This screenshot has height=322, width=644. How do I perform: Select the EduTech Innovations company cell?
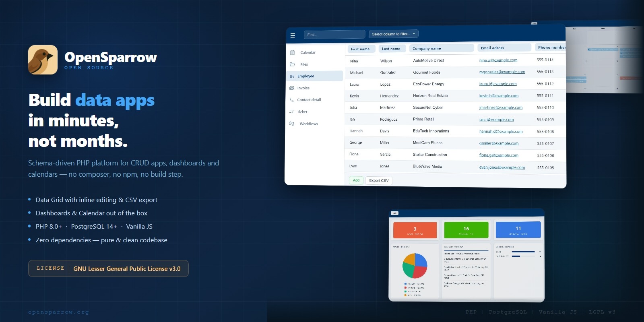tap(431, 131)
